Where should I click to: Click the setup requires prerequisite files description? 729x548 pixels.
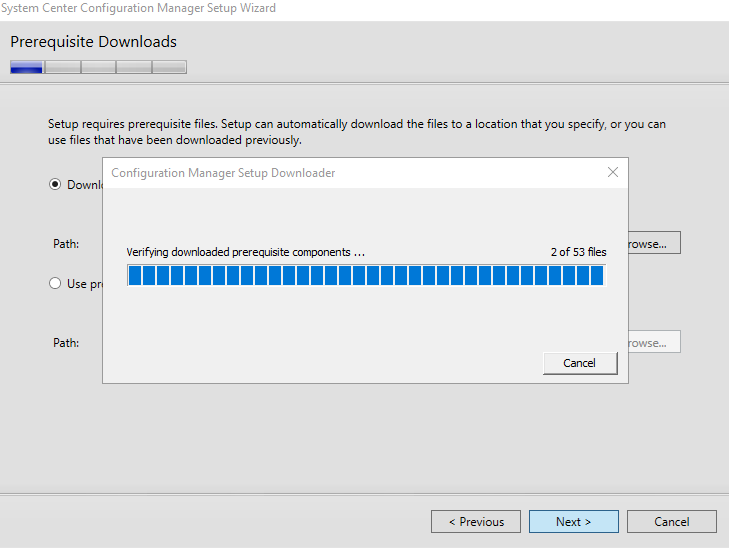point(357,132)
